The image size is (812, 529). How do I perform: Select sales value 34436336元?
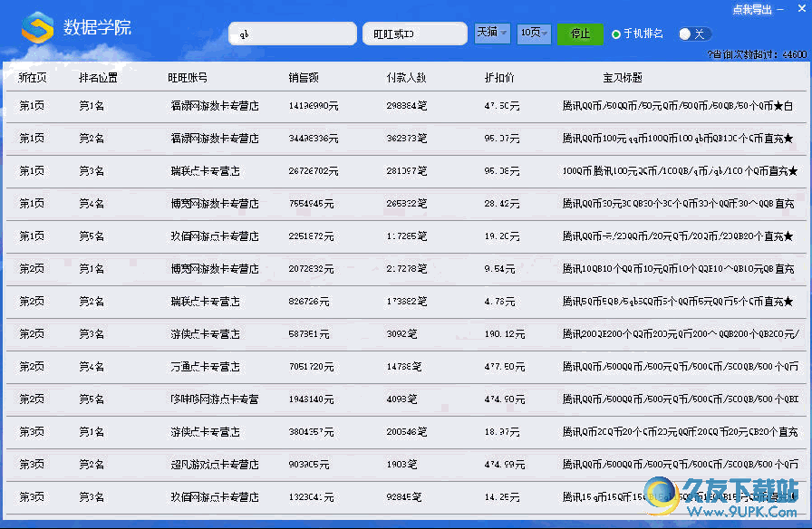tap(314, 139)
